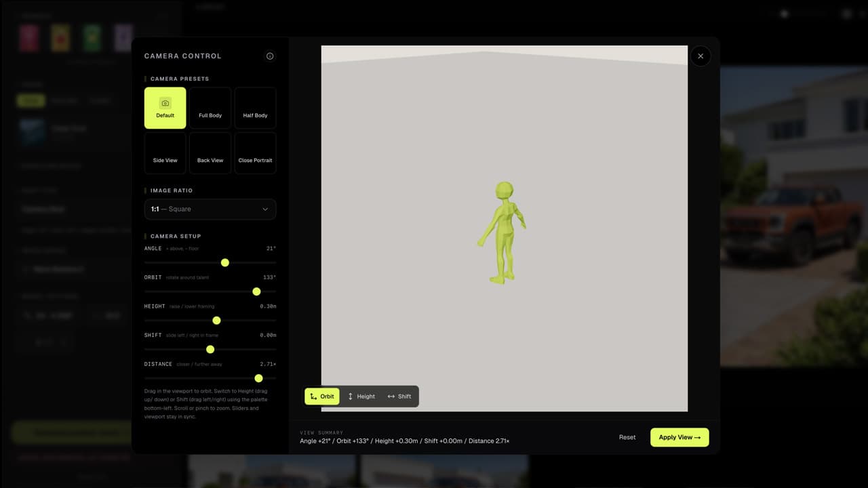Viewport: 868px width, 488px height.
Task: Open the Image Ratio dropdown
Action: coord(210,209)
